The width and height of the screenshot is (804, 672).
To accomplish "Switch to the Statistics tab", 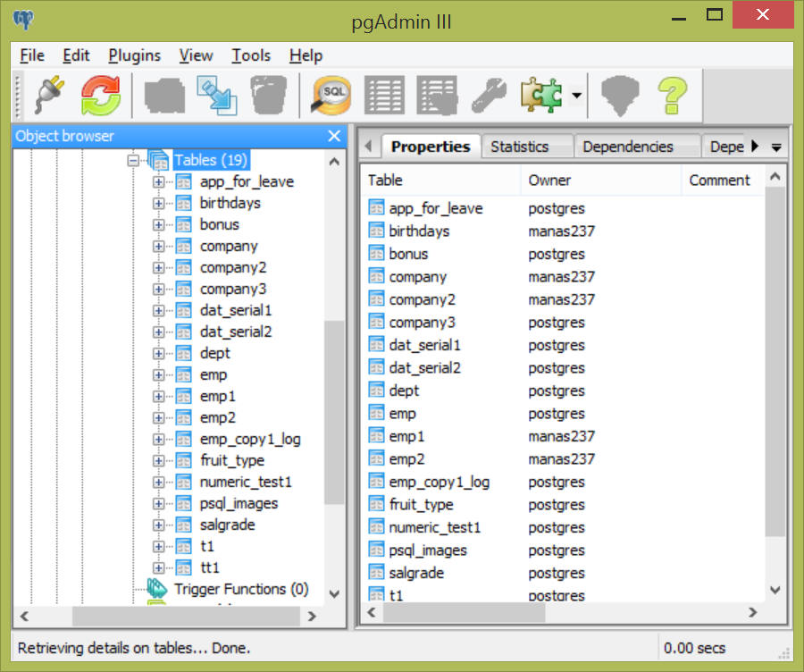I will click(x=526, y=147).
